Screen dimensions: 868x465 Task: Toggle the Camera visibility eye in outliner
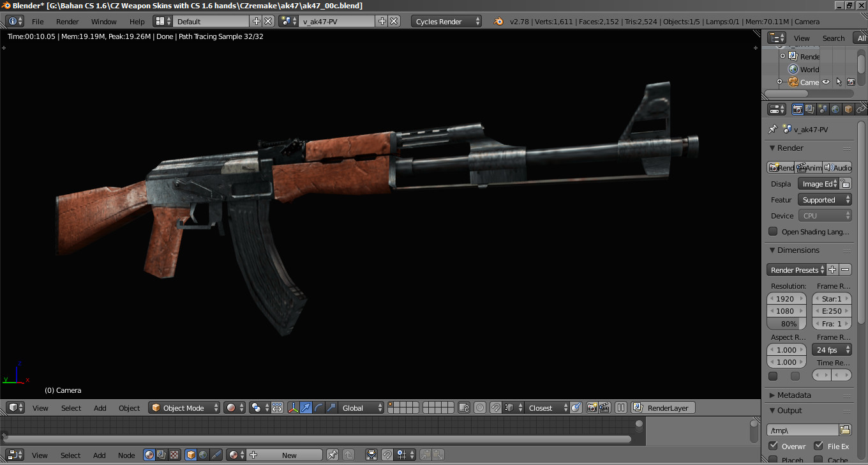tap(825, 82)
